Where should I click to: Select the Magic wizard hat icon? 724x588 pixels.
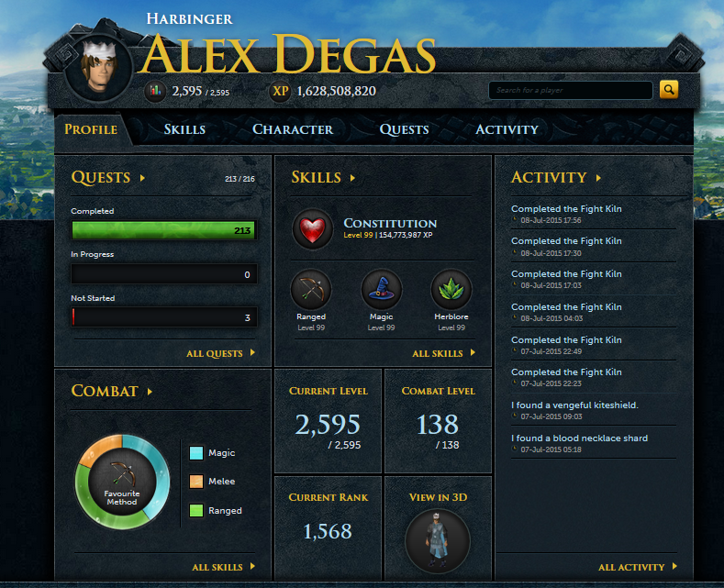381,289
